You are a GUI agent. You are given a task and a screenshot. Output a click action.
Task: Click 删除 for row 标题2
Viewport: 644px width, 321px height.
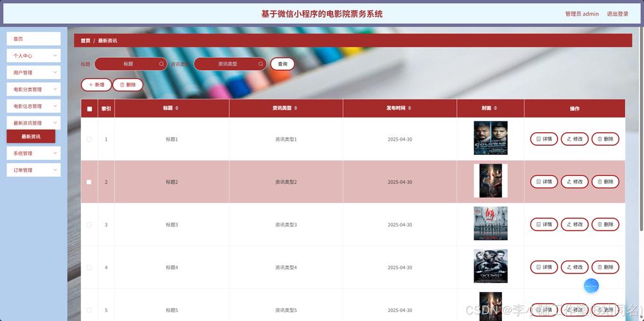point(605,182)
